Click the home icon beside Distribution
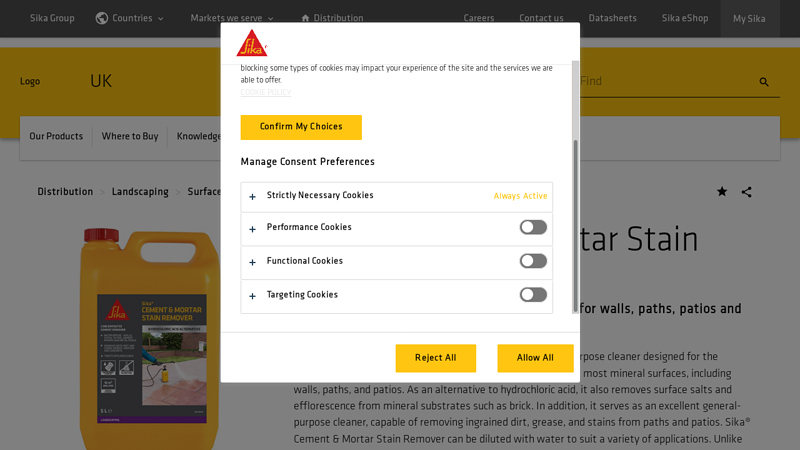The image size is (800, 450). (x=306, y=18)
